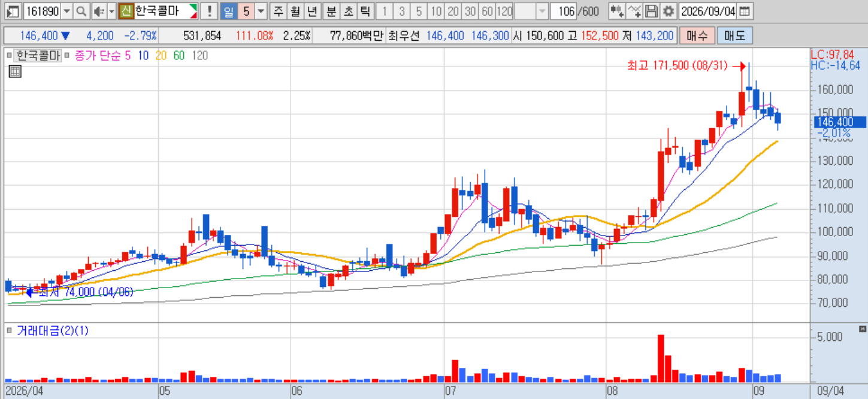Click the add line overlay icon
Viewport: 868px width, 399px height.
(634, 11)
